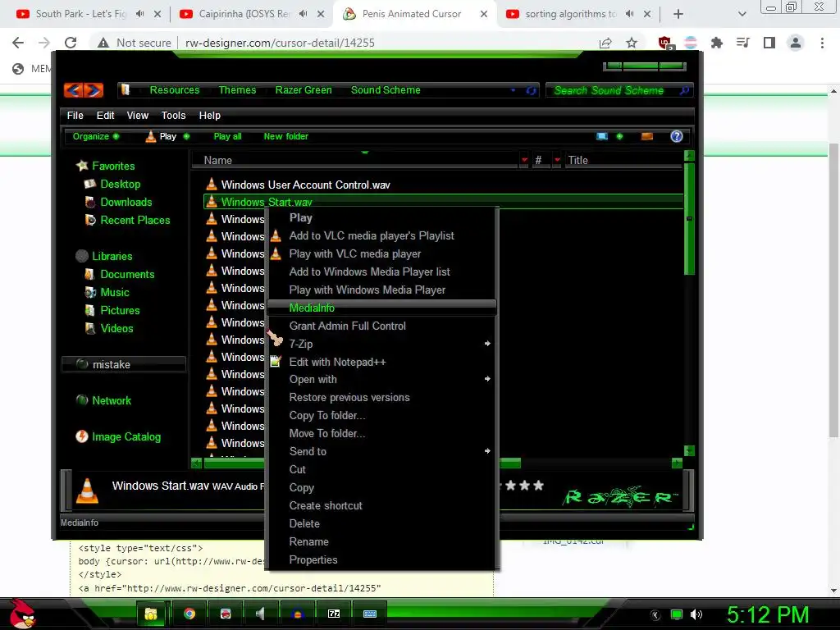
Task: Go back with the orange back arrow
Action: [73, 90]
